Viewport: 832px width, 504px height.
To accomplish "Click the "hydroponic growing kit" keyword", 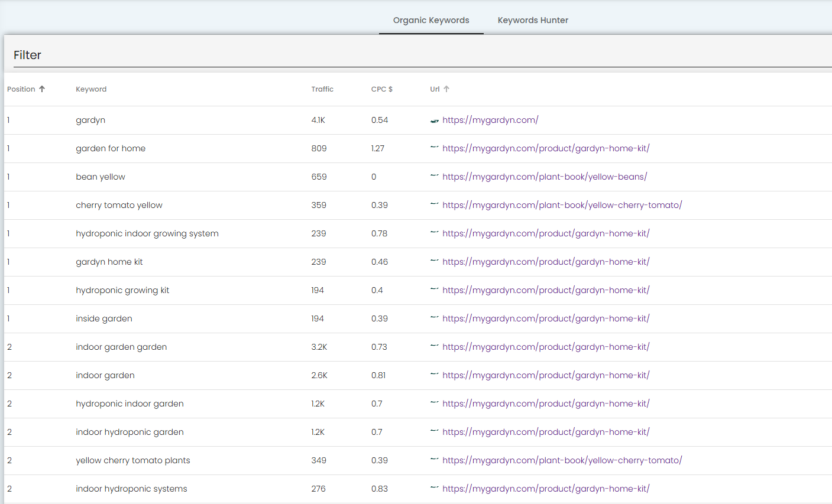I will point(122,290).
